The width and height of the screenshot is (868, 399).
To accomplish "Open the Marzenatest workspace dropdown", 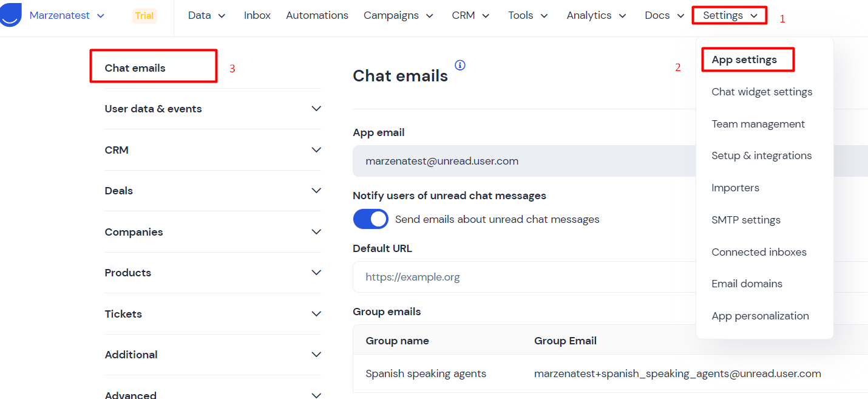I will 67,15.
